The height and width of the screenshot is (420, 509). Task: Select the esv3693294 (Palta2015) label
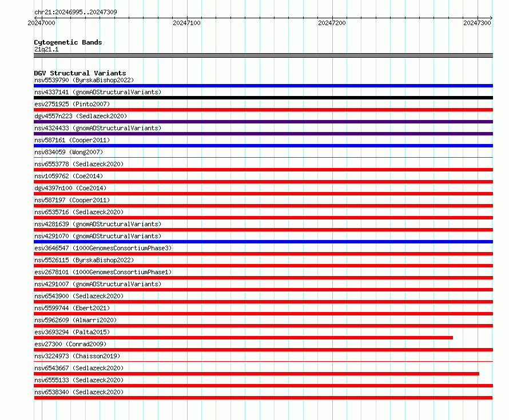[72, 332]
